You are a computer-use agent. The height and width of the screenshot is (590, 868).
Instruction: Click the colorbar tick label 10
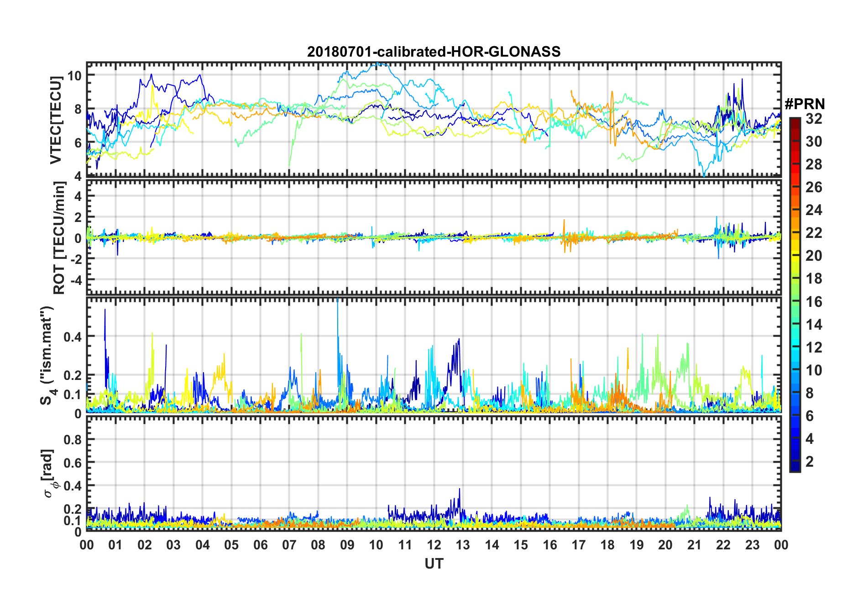[814, 370]
